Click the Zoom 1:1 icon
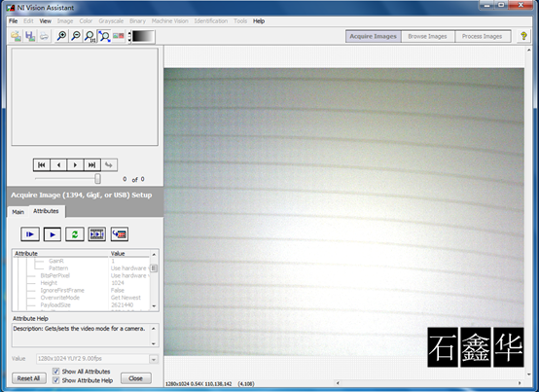 90,36
